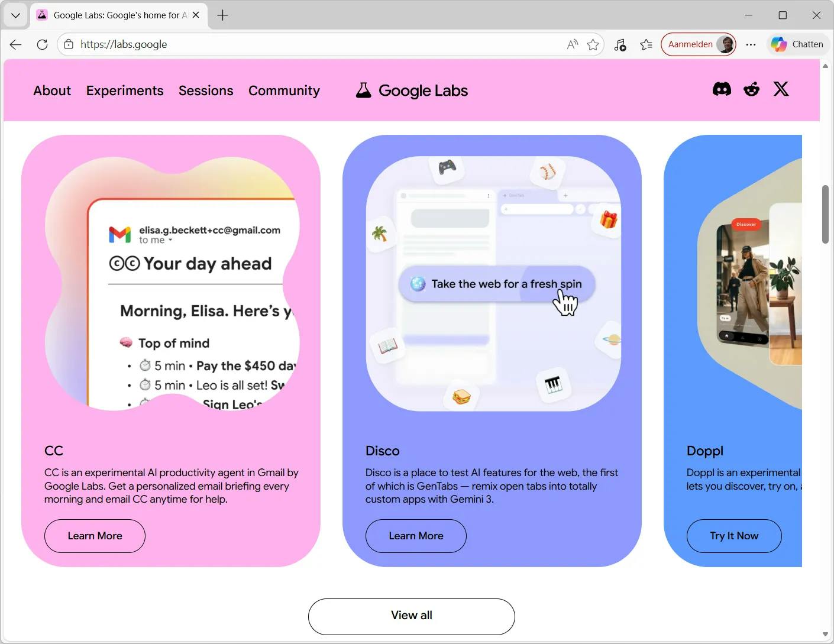834x644 pixels.
Task: Click the 'Your day ahead' heading in CC preview
Action: point(190,264)
